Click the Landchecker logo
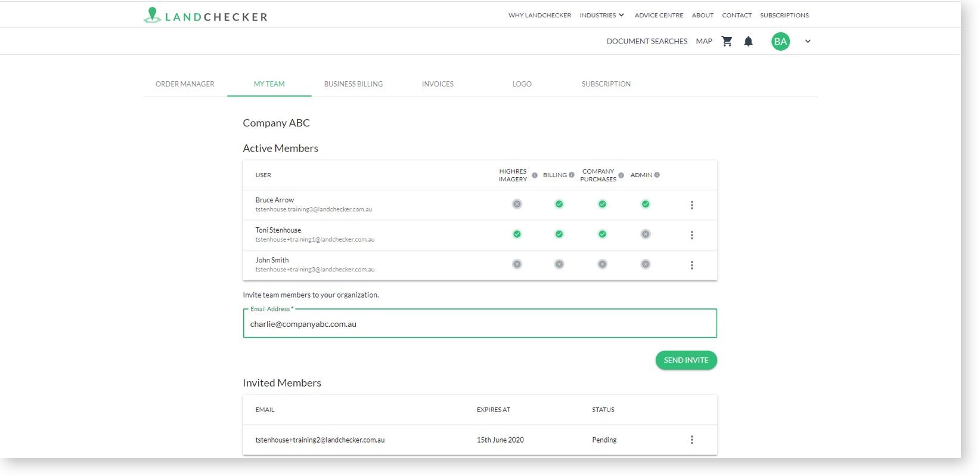 (x=206, y=16)
